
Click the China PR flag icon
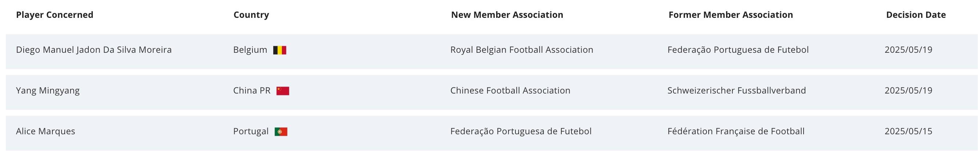(283, 91)
